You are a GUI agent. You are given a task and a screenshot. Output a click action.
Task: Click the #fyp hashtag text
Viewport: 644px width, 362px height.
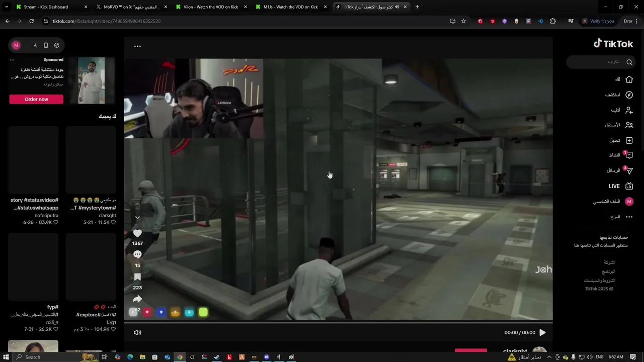53,307
